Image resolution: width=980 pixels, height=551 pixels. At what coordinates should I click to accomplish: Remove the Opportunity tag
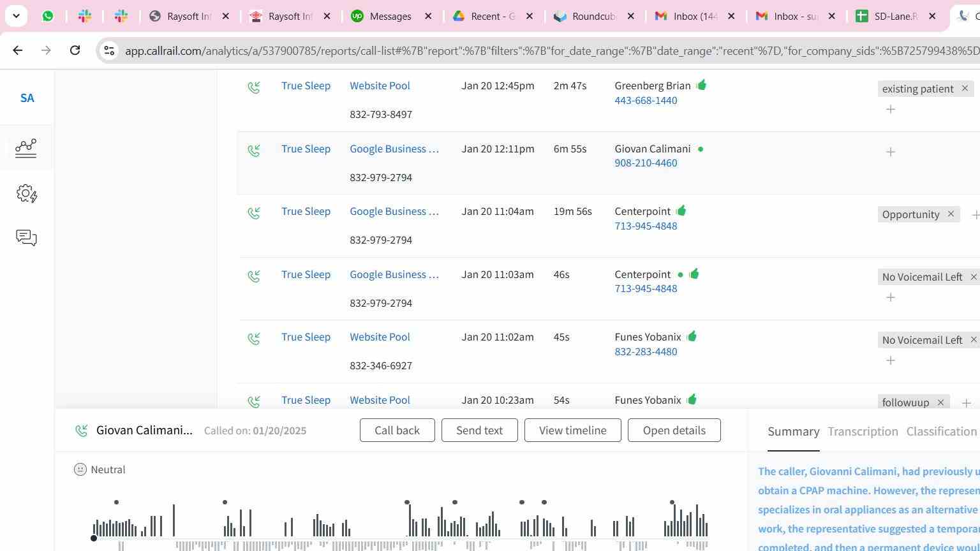(951, 214)
